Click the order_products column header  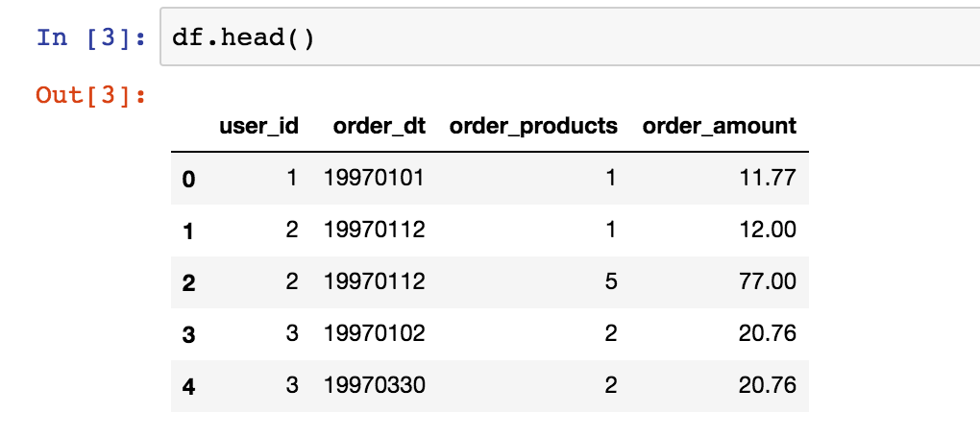(533, 126)
